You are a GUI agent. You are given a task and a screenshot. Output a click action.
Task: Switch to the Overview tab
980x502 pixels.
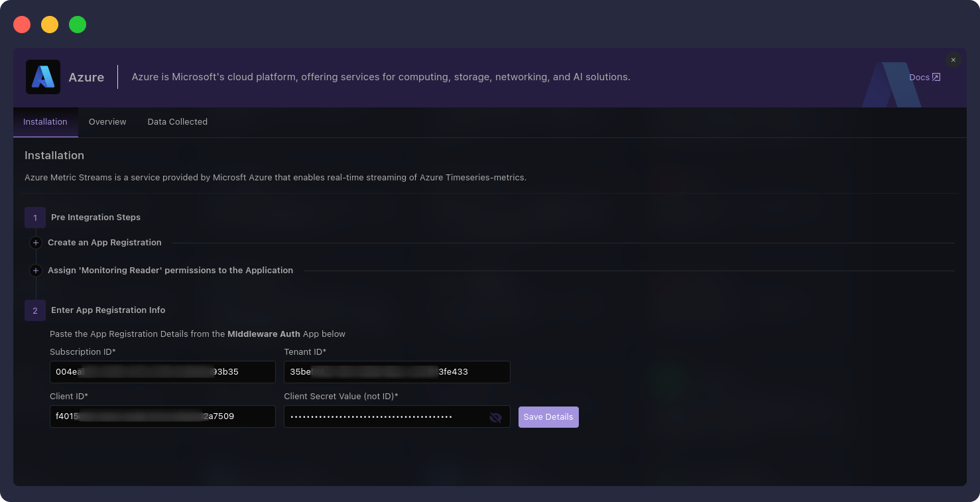coord(107,122)
